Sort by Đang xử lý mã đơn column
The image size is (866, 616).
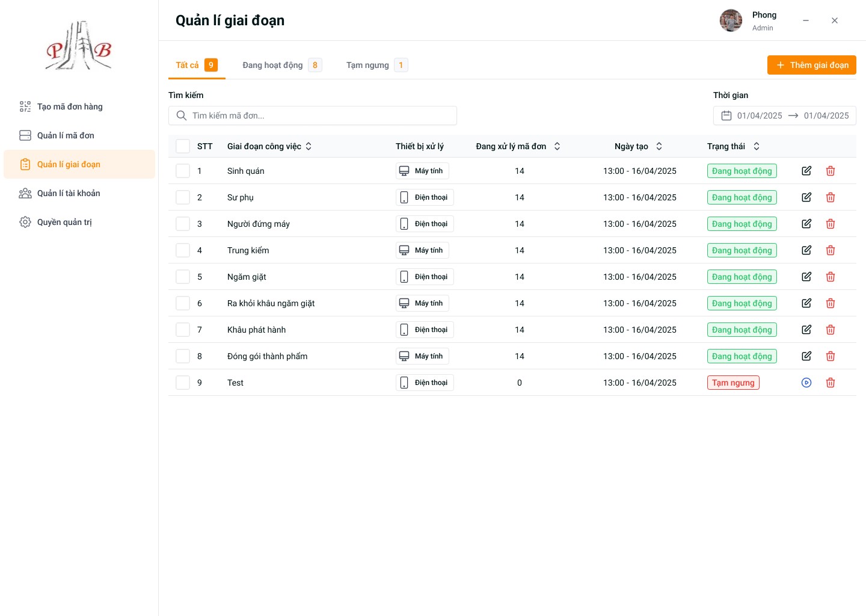[x=557, y=146]
